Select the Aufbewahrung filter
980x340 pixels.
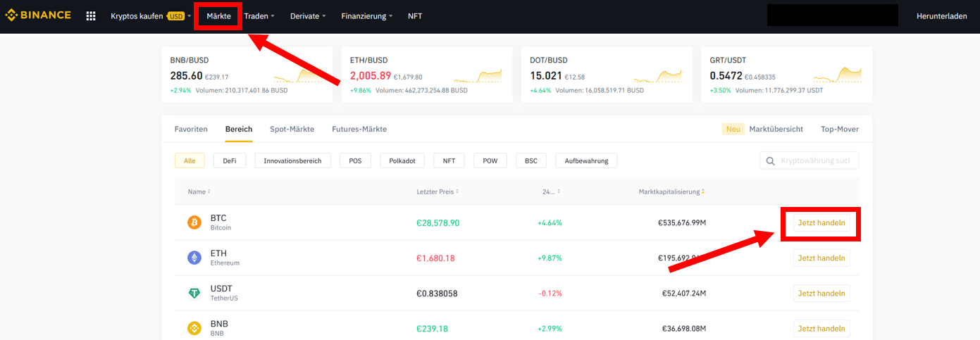click(x=586, y=160)
